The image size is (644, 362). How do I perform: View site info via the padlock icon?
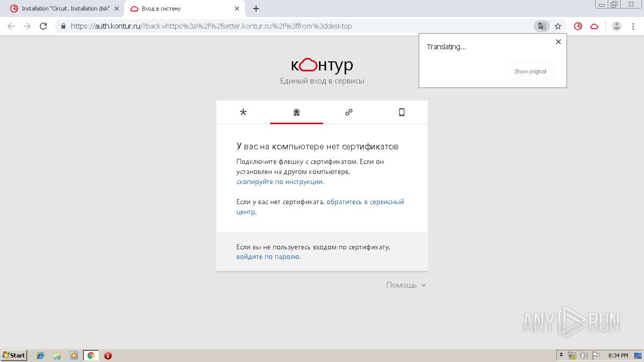tap(63, 26)
